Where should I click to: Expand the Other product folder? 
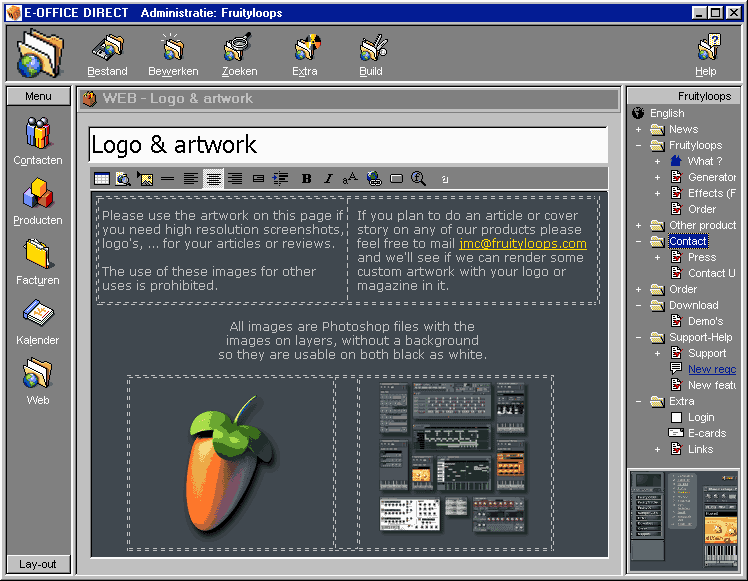tap(638, 225)
